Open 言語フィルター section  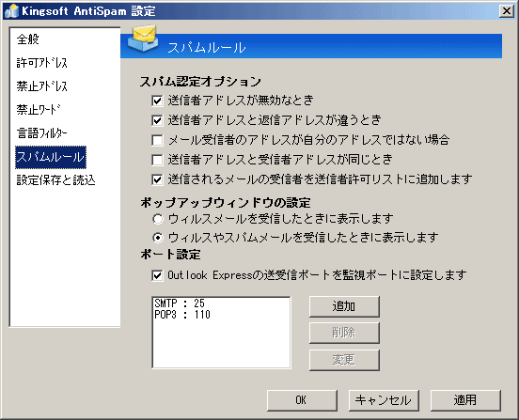(41, 132)
